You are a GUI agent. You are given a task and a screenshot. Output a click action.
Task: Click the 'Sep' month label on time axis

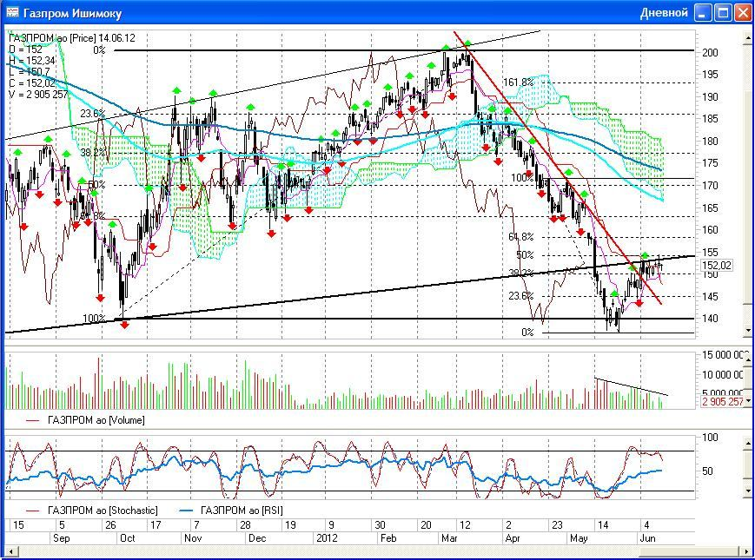(61, 538)
